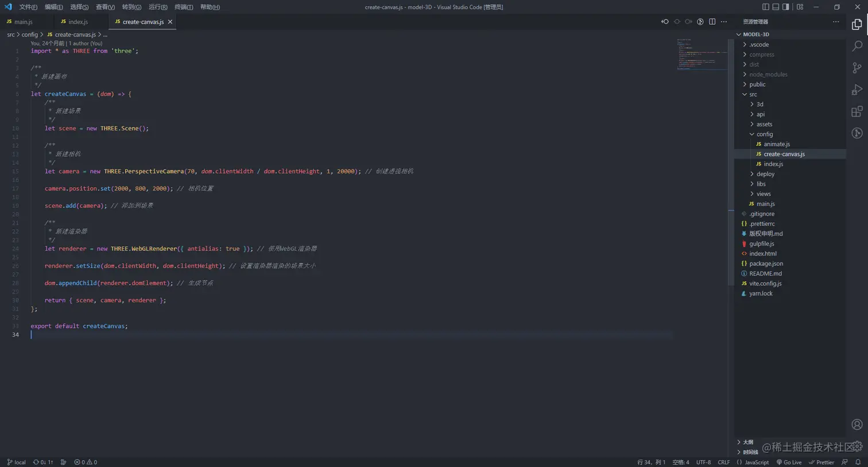Image resolution: width=868 pixels, height=467 pixels.
Task: Open 版权申明.md in the explorer
Action: [790, 234]
